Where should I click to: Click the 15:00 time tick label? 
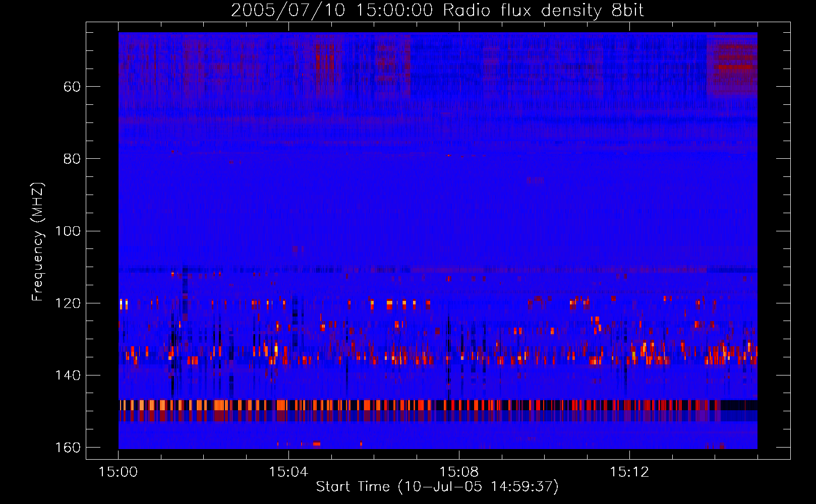tap(118, 472)
